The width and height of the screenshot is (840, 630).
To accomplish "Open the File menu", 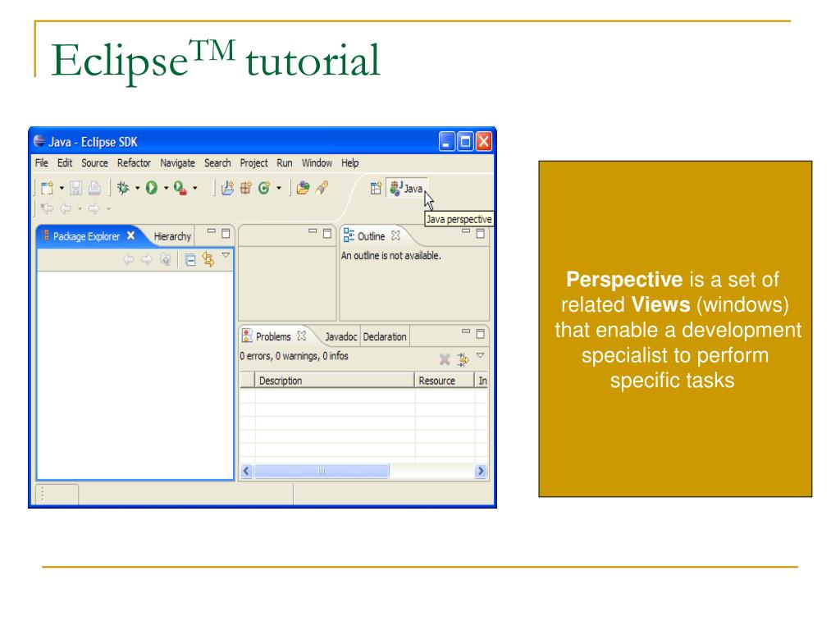I will coord(41,163).
